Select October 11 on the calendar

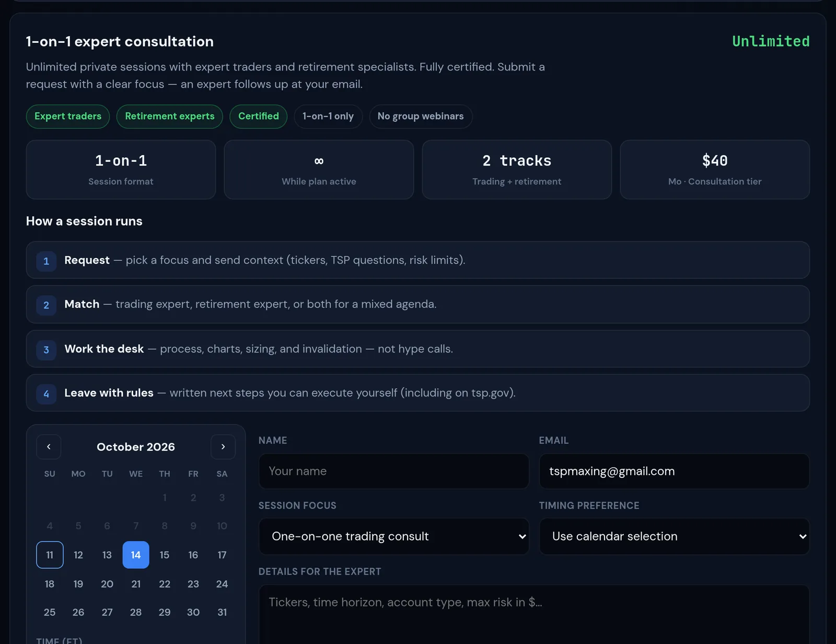(x=50, y=555)
